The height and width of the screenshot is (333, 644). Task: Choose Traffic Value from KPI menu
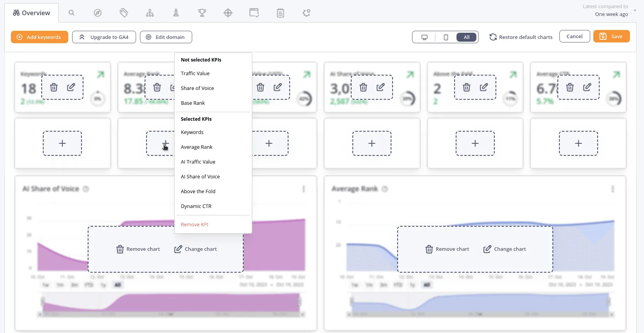click(195, 73)
